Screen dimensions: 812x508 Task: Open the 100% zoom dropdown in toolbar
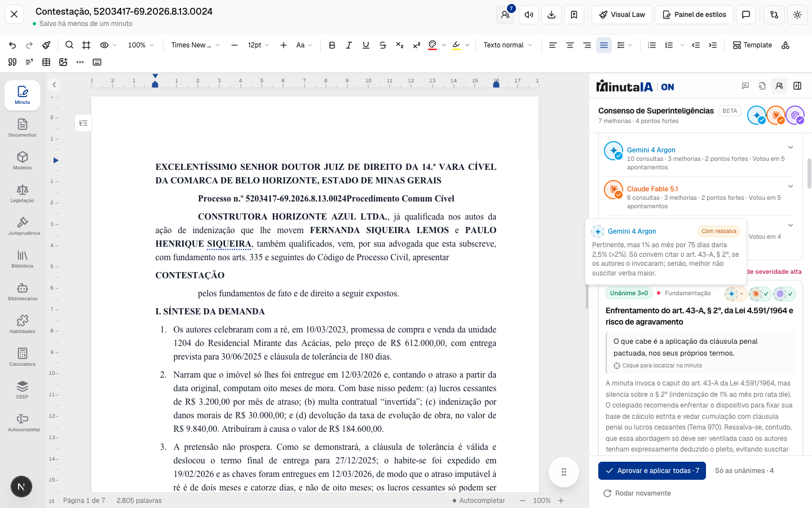click(x=141, y=45)
